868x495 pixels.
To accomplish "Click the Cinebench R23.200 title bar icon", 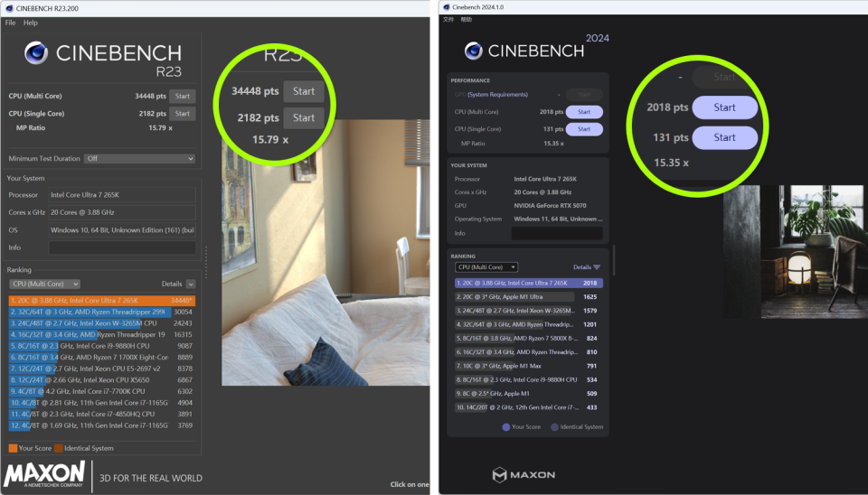I will pos(9,8).
